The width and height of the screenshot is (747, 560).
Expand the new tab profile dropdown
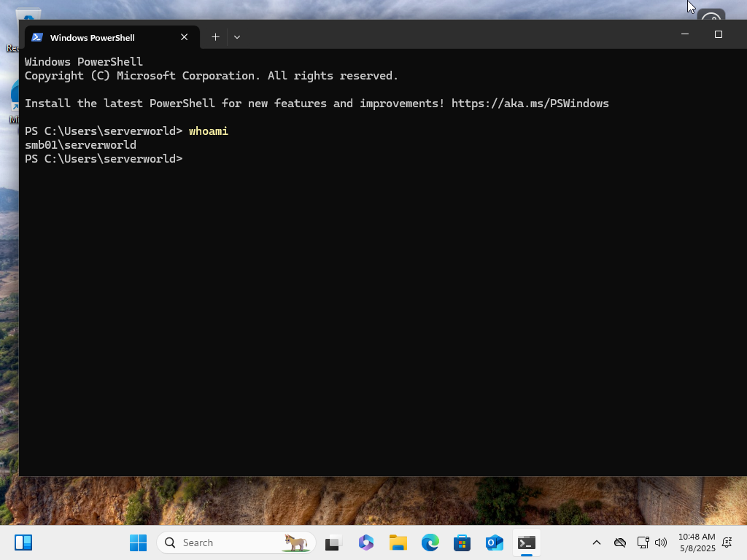click(237, 37)
